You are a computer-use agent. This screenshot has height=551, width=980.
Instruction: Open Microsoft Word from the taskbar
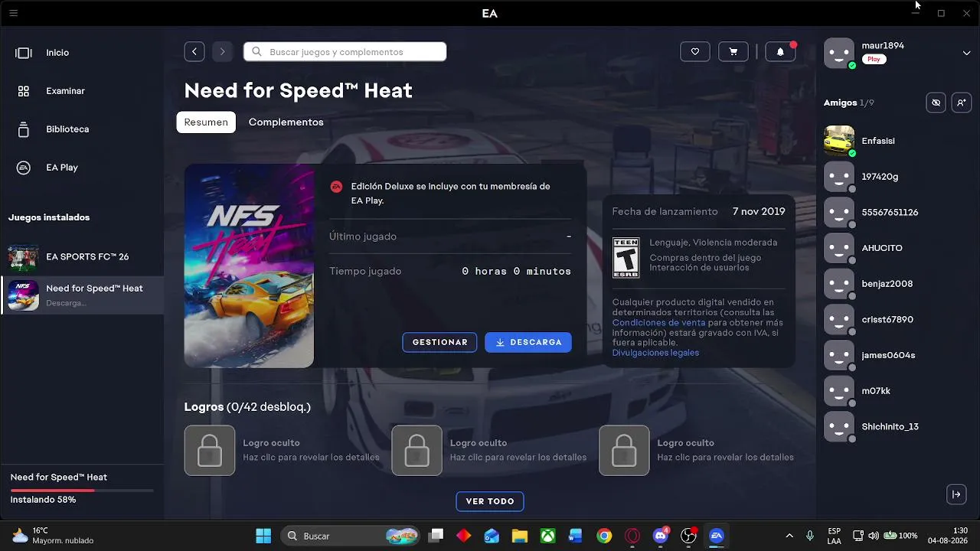point(576,536)
